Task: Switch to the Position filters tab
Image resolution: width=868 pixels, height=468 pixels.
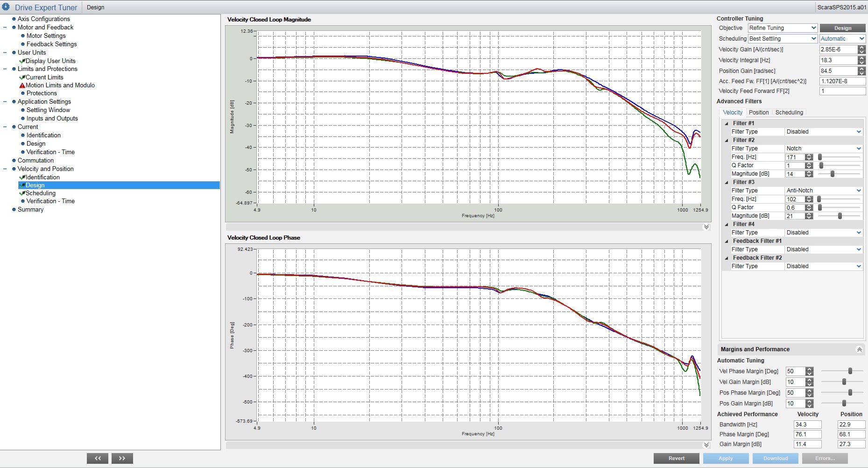Action: (x=758, y=113)
